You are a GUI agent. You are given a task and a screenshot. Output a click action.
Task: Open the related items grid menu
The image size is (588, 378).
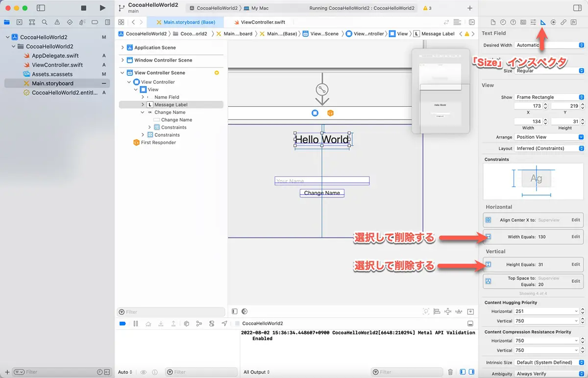click(121, 22)
